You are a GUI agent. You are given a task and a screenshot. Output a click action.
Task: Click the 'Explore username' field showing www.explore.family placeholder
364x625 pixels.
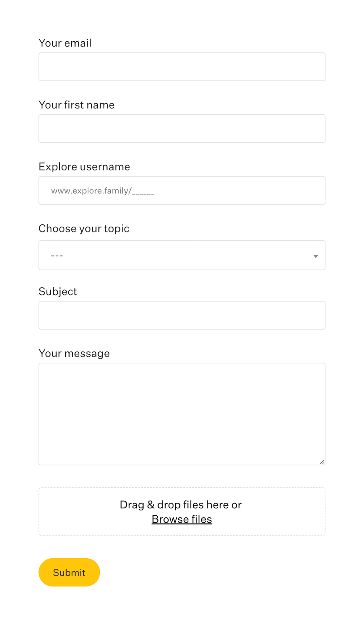[x=182, y=190]
